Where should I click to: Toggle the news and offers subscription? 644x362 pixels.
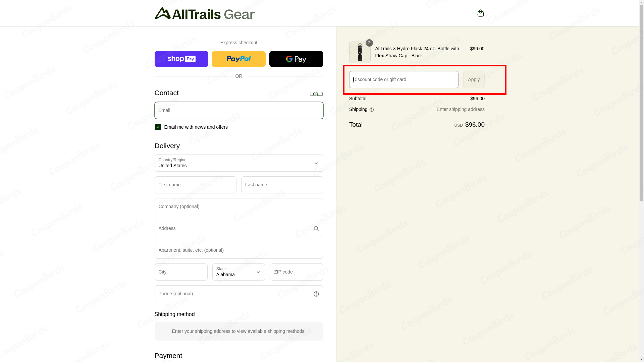point(158,127)
